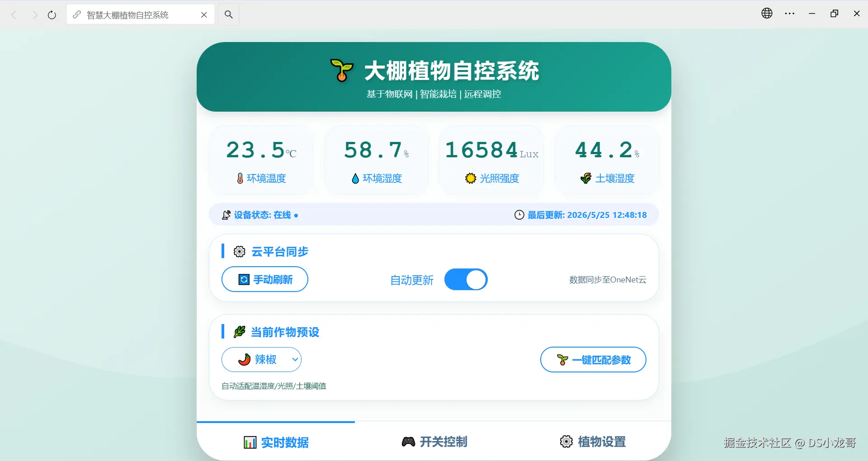Switch to the 开关控制 tab
The image size is (868, 461).
[434, 442]
